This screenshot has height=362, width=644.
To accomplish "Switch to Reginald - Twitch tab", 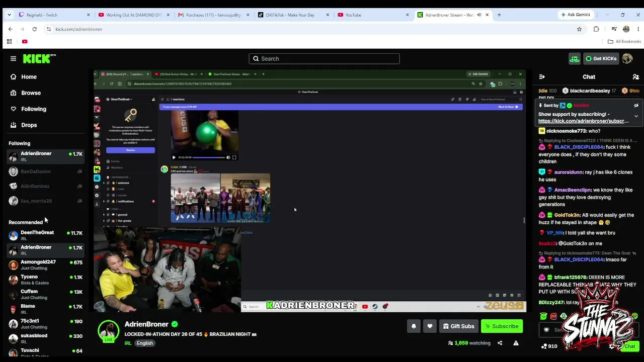I will (x=54, y=15).
